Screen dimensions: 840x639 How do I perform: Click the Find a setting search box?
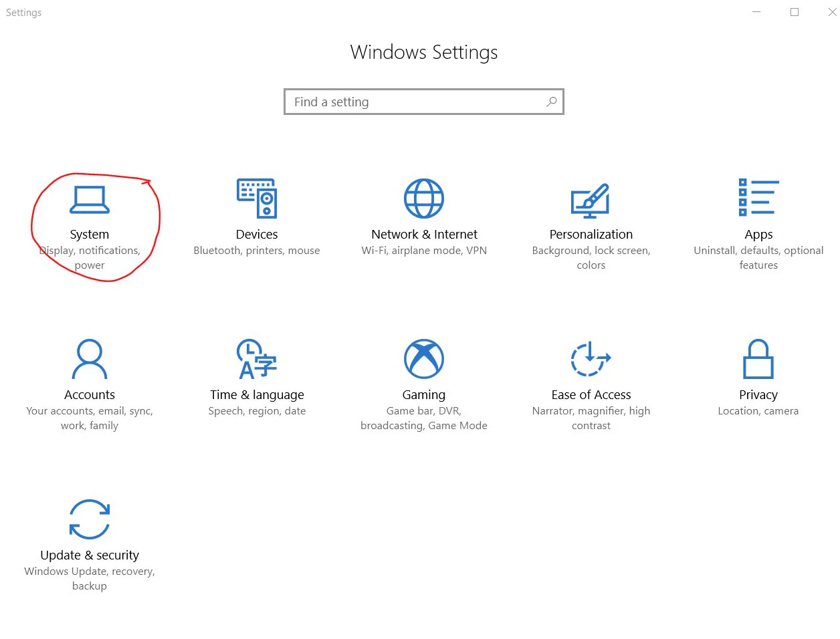pyautogui.click(x=424, y=102)
